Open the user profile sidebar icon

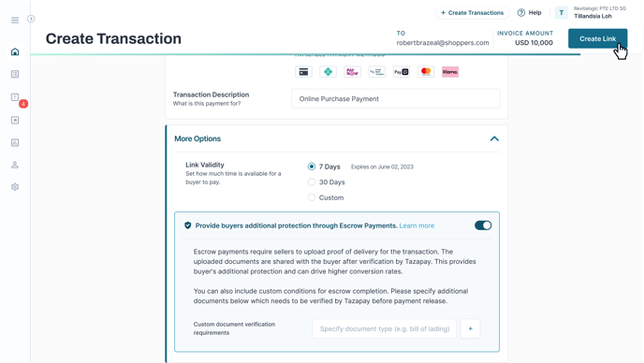point(15,165)
